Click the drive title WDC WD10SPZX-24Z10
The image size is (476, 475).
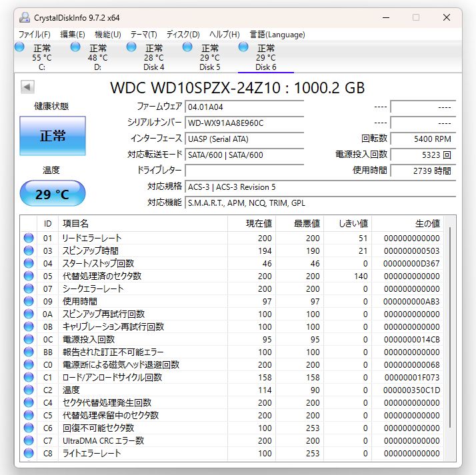click(237, 88)
